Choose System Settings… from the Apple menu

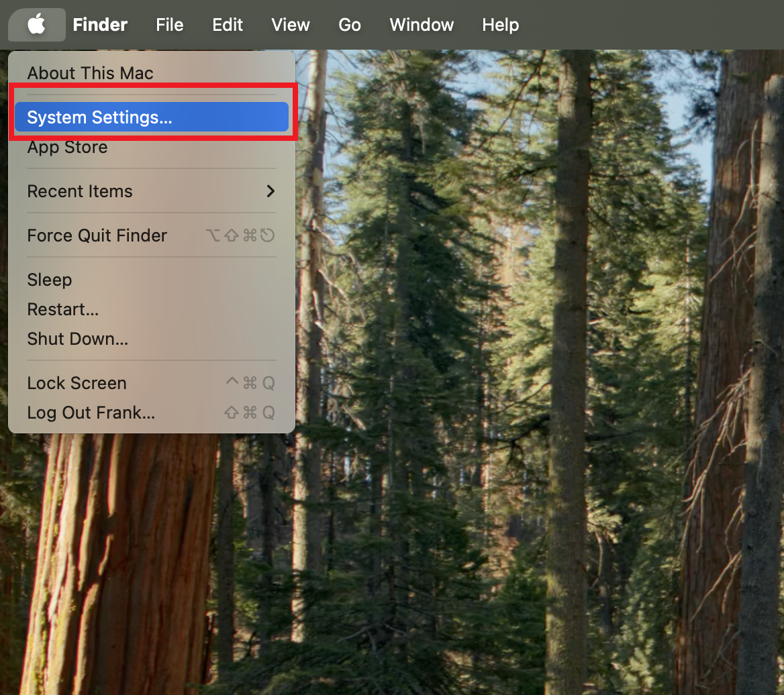pos(99,117)
